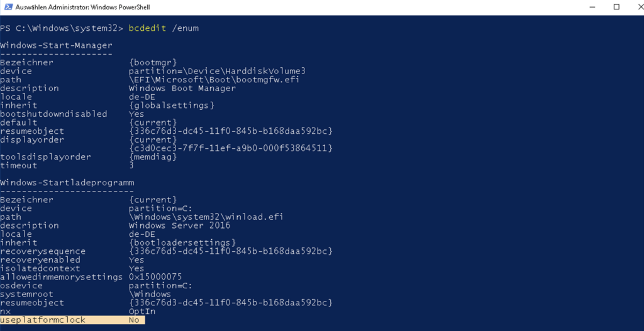Click the Windows Boot Manager description text
The image size is (644, 331).
point(182,88)
